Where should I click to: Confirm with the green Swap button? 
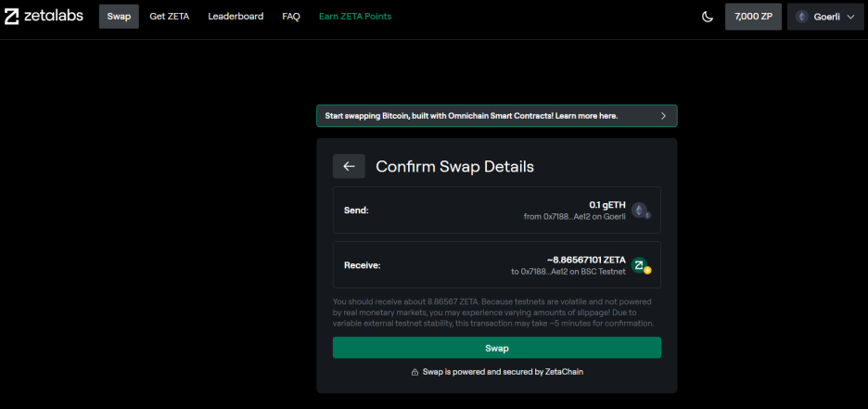496,348
